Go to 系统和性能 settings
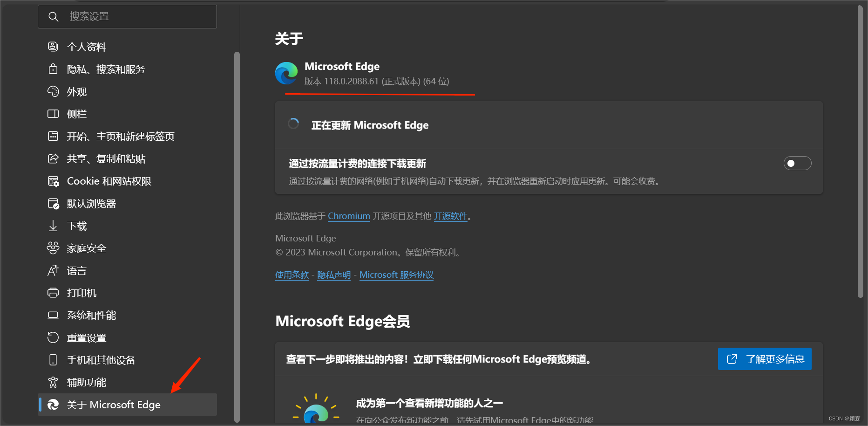 click(x=127, y=315)
